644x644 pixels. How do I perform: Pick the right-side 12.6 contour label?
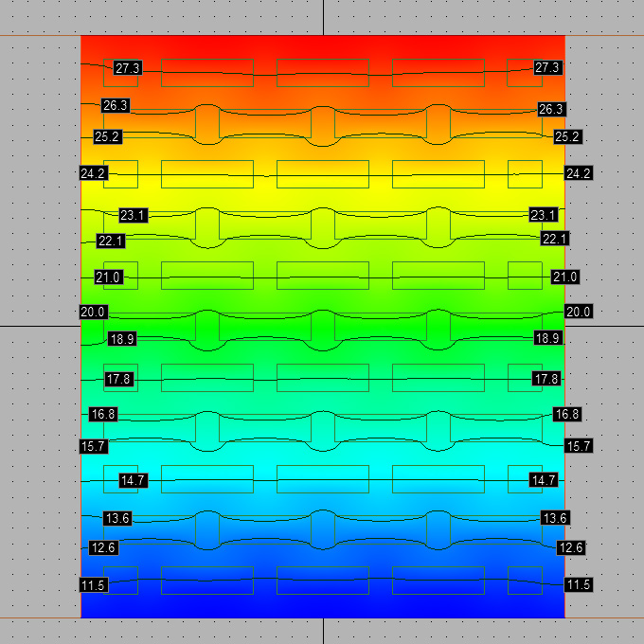click(x=571, y=548)
